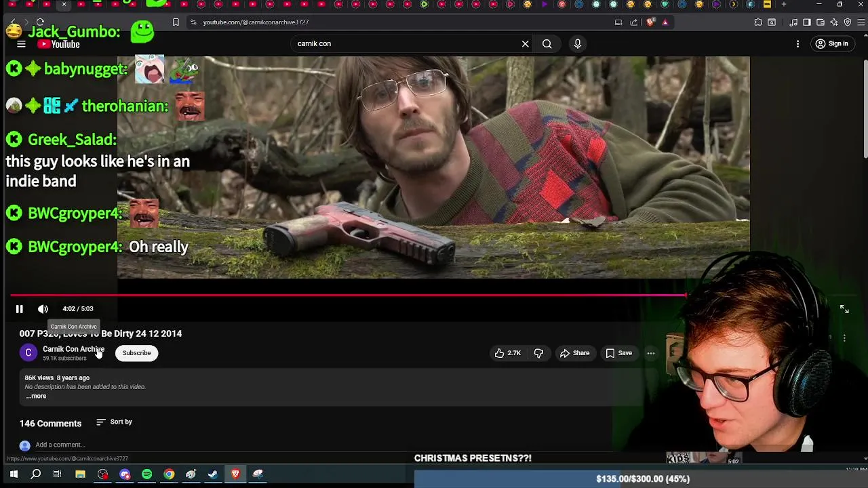The height and width of the screenshot is (488, 868).
Task: Toggle the Brave sidebar panel icon
Action: click(807, 22)
